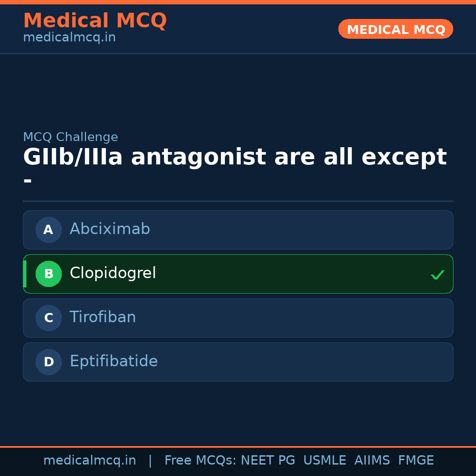Open the medicalmcq.in link in the footer
The width and height of the screenshot is (476, 476).
click(x=89, y=461)
